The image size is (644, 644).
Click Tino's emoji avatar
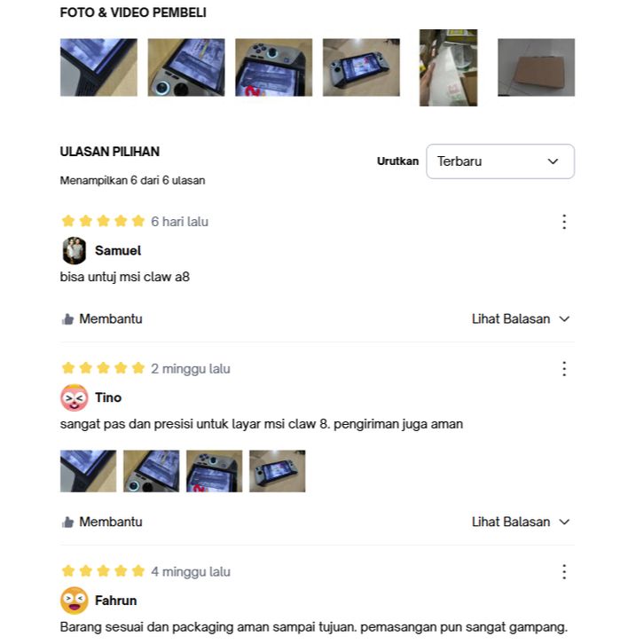[74, 397]
